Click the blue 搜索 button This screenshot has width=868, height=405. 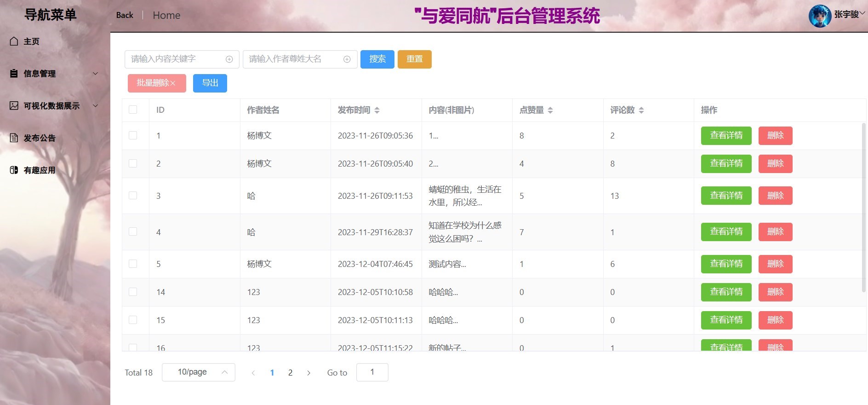[377, 59]
